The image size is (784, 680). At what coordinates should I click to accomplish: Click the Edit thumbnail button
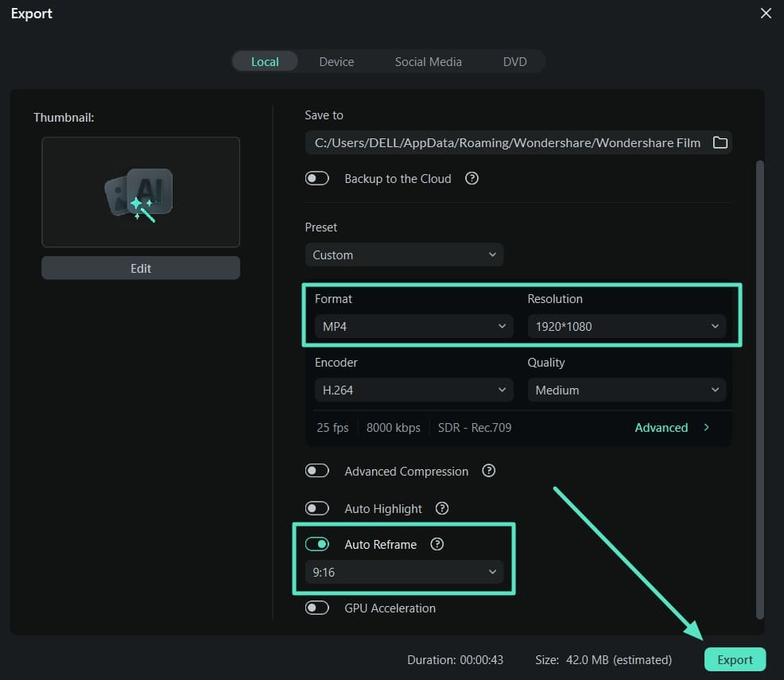pyautogui.click(x=141, y=268)
